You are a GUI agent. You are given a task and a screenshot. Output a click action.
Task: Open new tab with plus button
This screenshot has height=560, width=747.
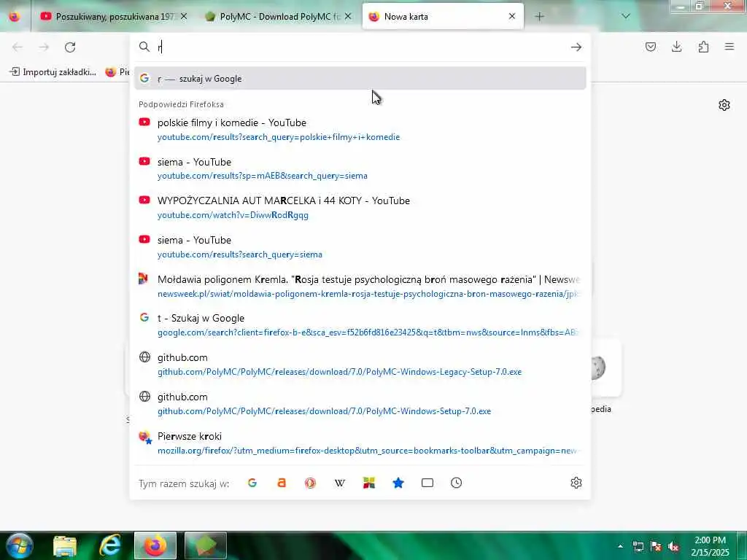[539, 17]
